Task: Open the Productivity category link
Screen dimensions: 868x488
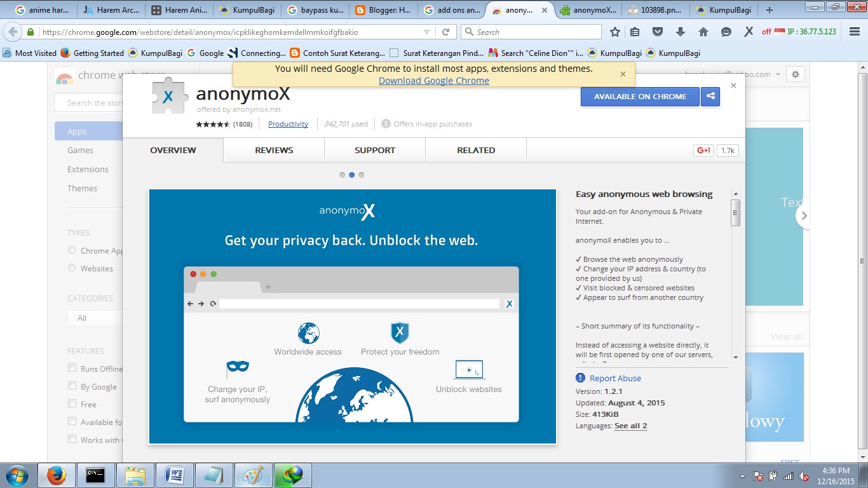Action: tap(288, 124)
